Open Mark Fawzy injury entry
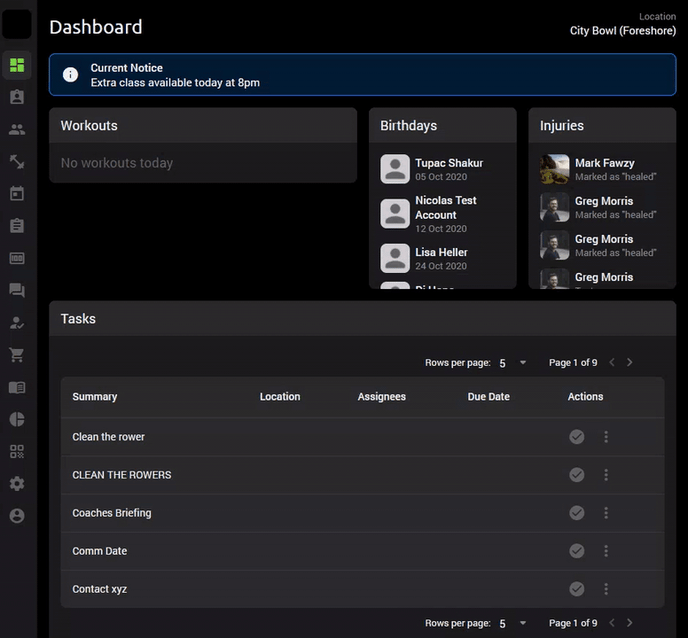Image resolution: width=688 pixels, height=638 pixels. 602,169
